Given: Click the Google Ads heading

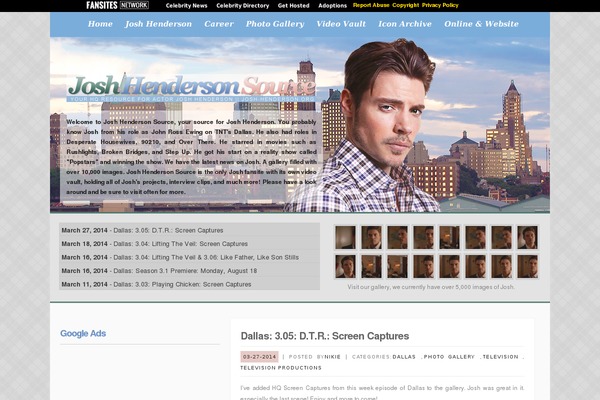Looking at the screenshot, I should tap(83, 333).
